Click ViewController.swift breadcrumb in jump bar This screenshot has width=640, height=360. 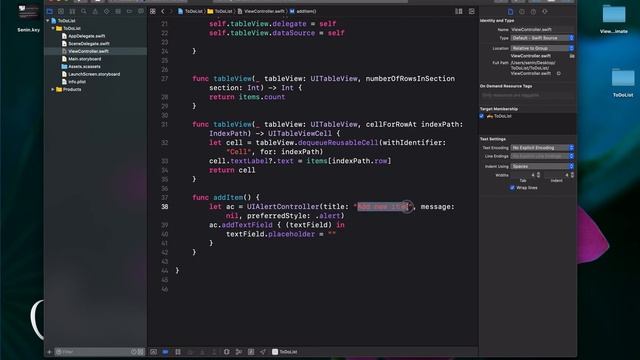(x=261, y=11)
